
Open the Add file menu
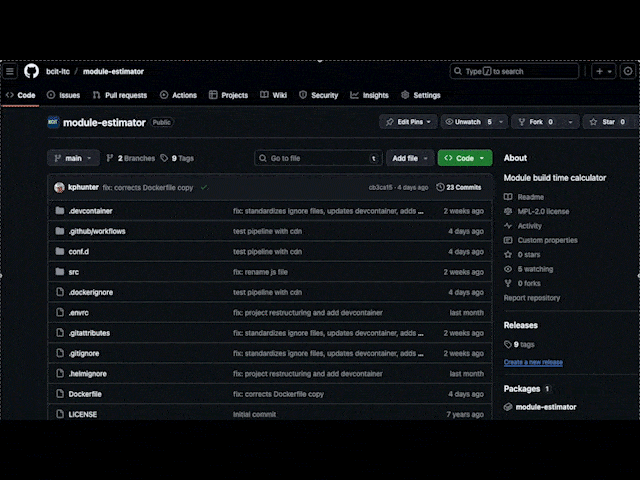[x=410, y=158]
